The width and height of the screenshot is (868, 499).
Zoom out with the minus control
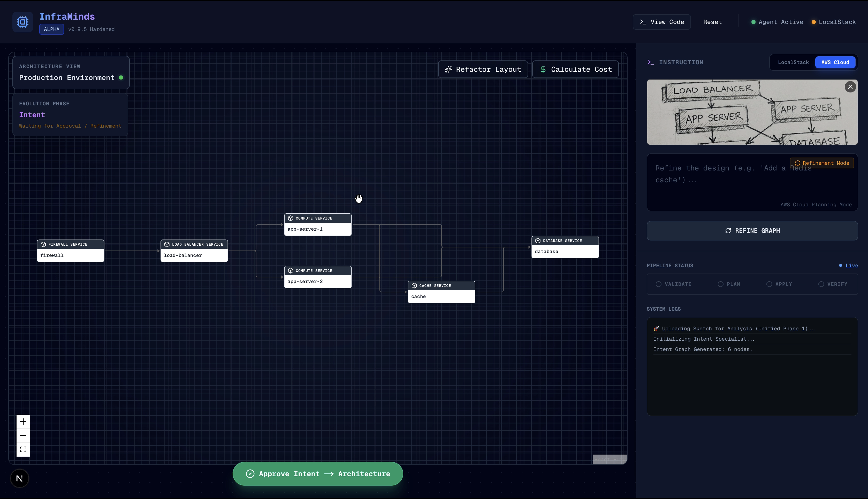(23, 435)
